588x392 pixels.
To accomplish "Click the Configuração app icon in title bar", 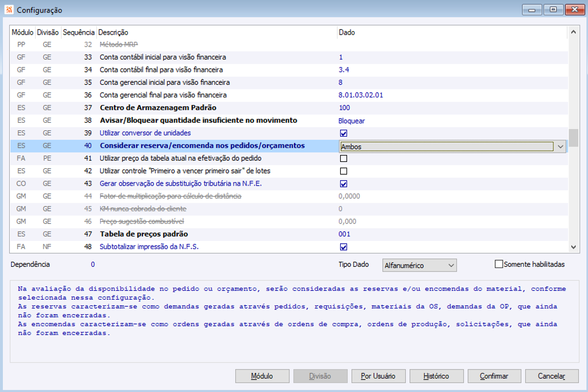I will [9, 10].
